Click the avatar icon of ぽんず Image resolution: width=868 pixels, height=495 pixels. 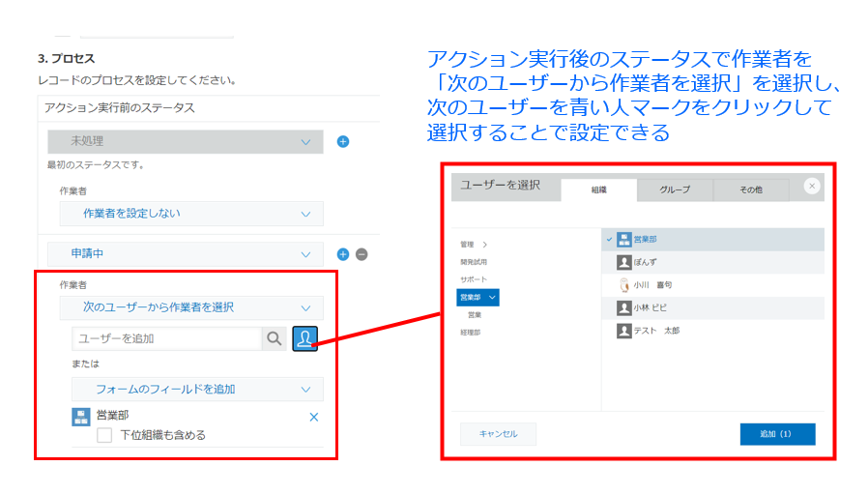(x=623, y=262)
